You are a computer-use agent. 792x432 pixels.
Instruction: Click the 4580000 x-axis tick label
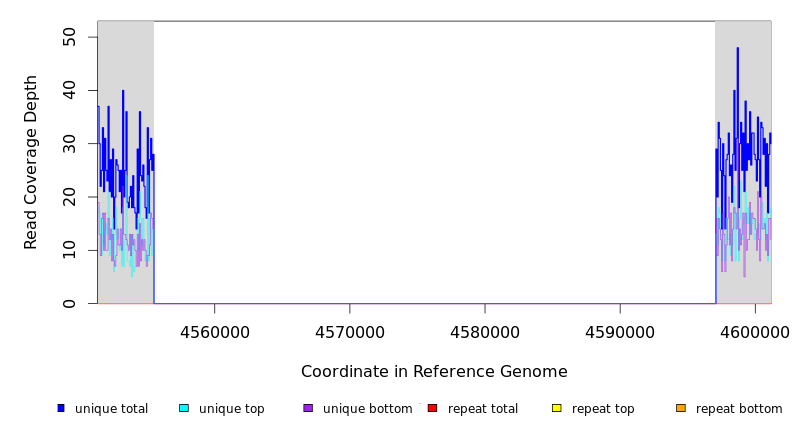coord(485,332)
